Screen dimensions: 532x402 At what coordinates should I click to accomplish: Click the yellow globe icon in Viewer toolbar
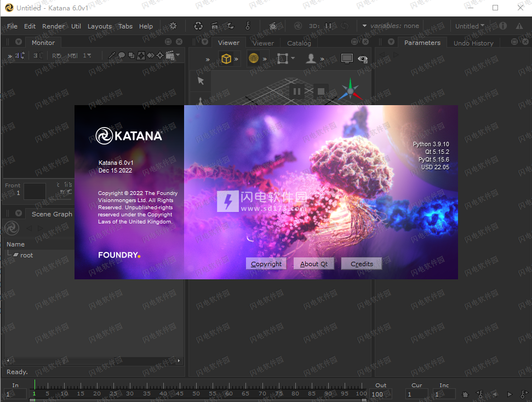[x=254, y=59]
